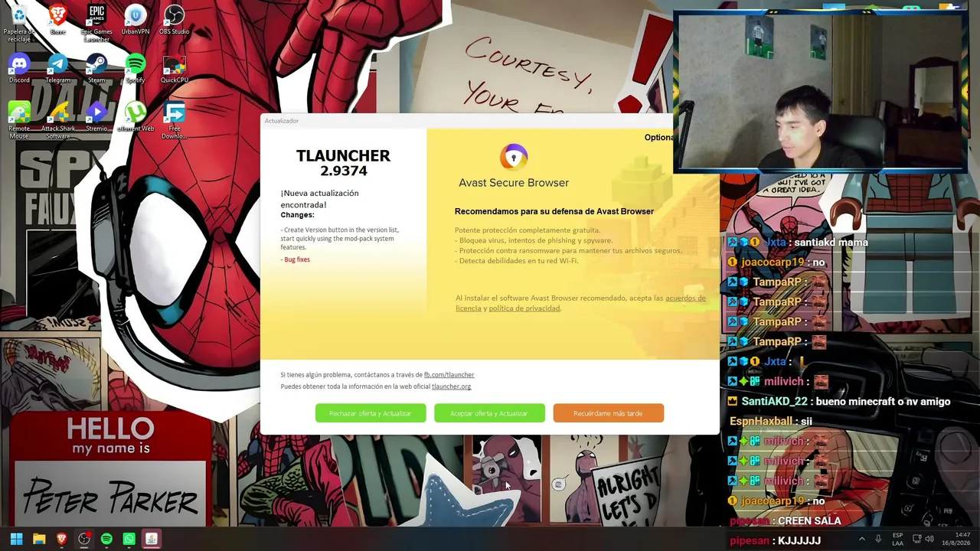Open the Windows Start menu
Screen dimensions: 980x551
point(17,539)
